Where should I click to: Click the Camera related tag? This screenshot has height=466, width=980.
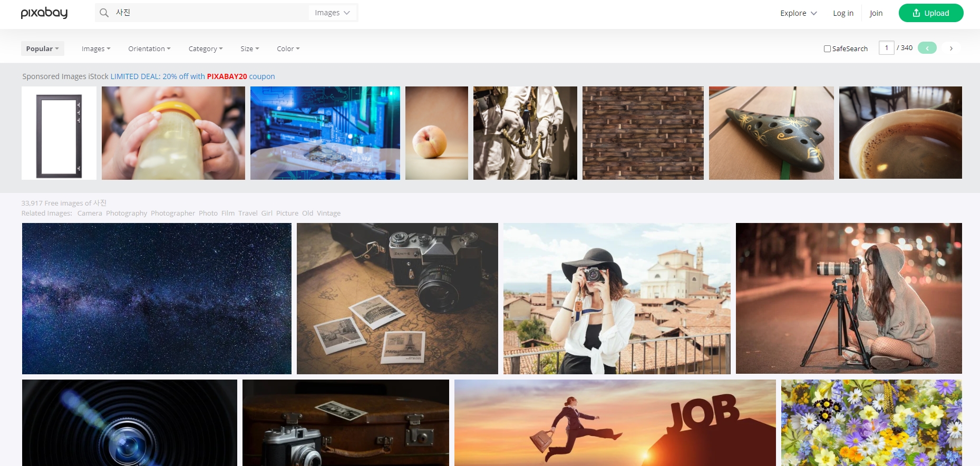click(x=90, y=213)
